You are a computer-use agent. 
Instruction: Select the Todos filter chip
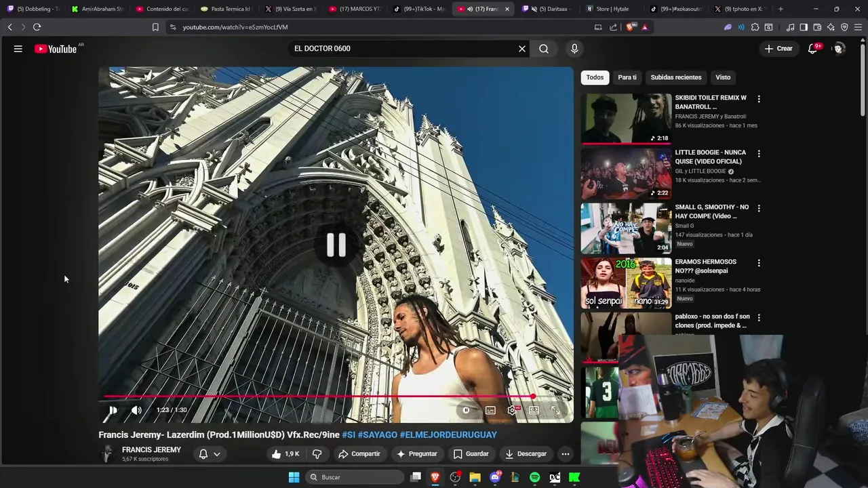point(595,77)
